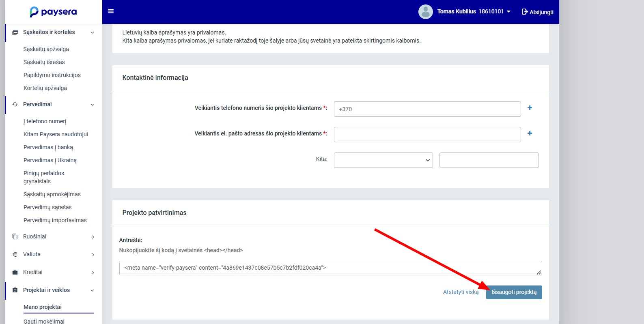
Task: Click the Ruošiniai copy icon
Action: (x=15, y=237)
